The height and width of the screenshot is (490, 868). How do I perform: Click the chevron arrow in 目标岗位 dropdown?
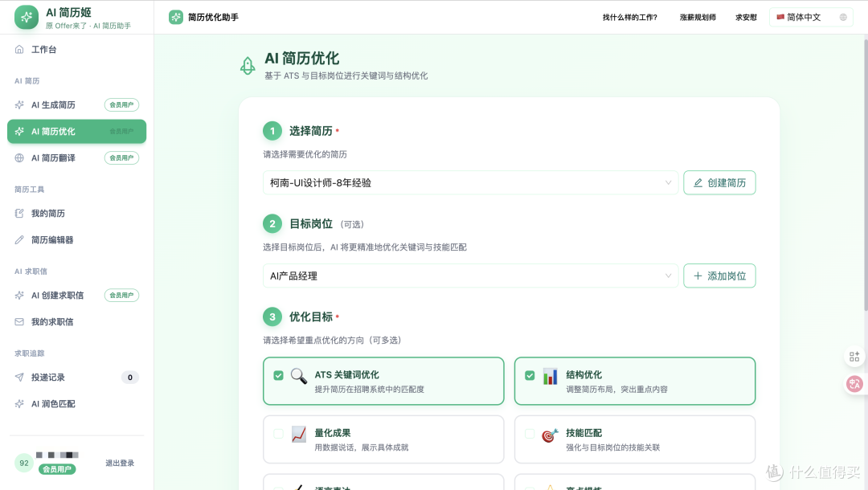pyautogui.click(x=668, y=276)
